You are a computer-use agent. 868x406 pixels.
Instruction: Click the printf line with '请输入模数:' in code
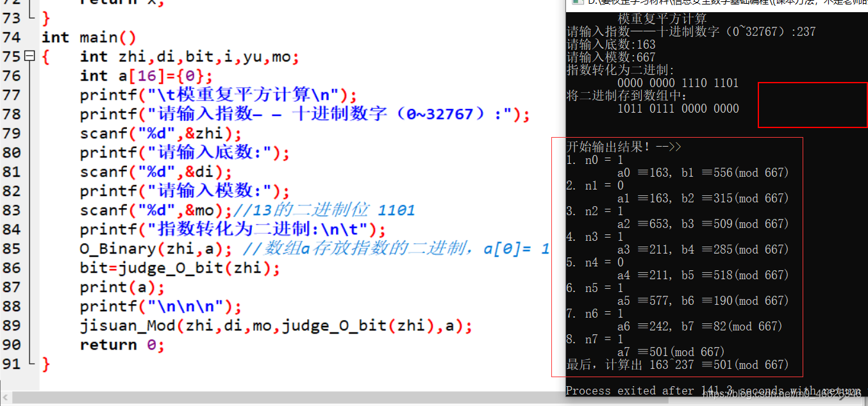[185, 191]
